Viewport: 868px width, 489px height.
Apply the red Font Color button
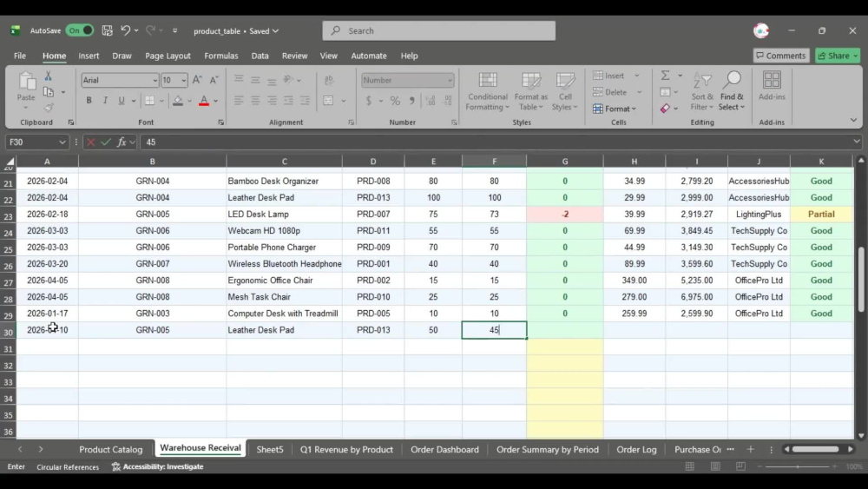(x=204, y=100)
